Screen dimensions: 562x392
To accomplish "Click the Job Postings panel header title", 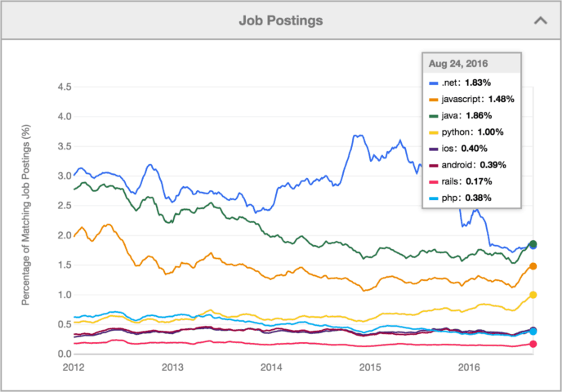I will (x=280, y=19).
